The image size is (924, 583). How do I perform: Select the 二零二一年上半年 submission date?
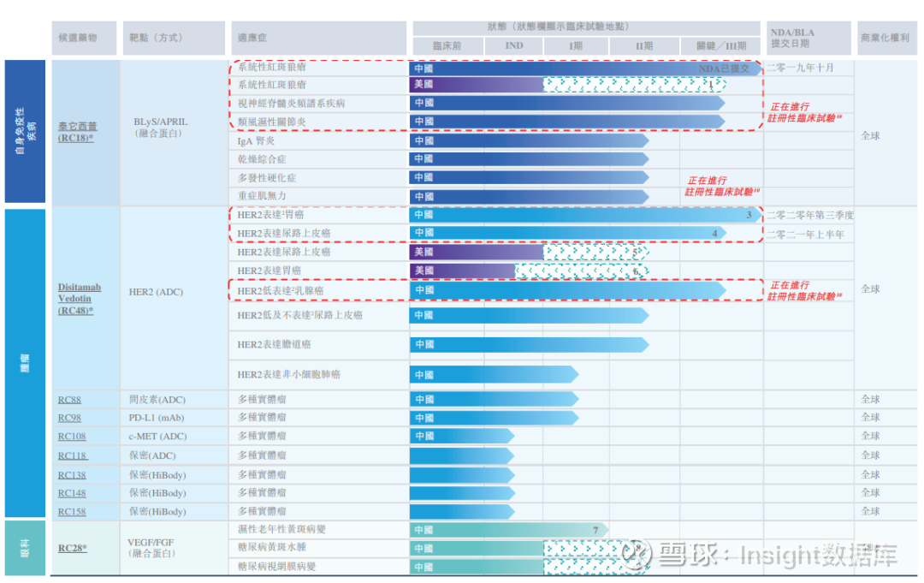pos(806,235)
